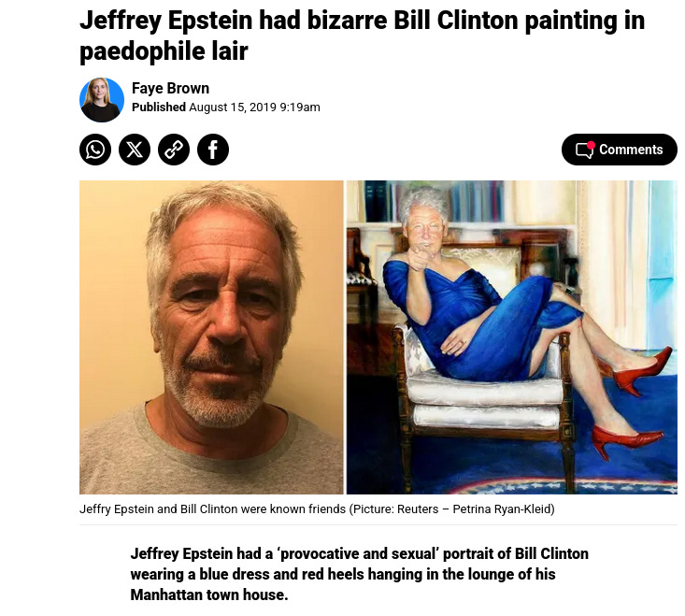Open the Comments section

(619, 150)
